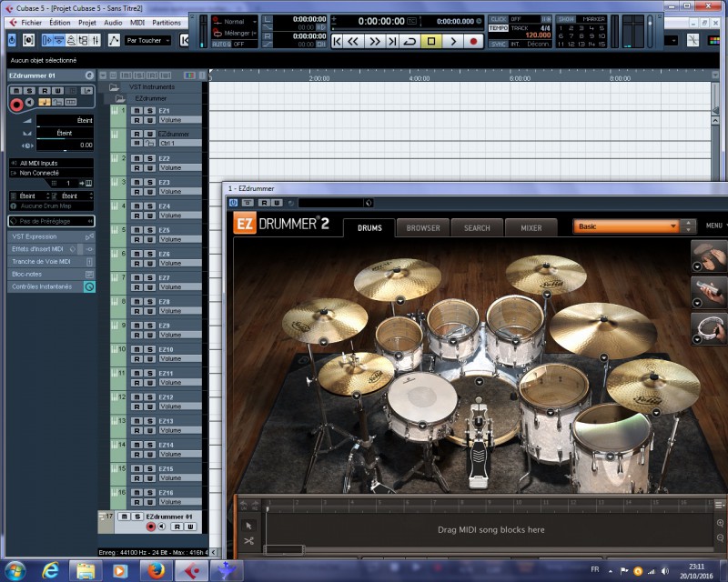The height and width of the screenshot is (582, 728).
Task: Switch to the MIXER tab in EZdrummer
Action: 531,228
